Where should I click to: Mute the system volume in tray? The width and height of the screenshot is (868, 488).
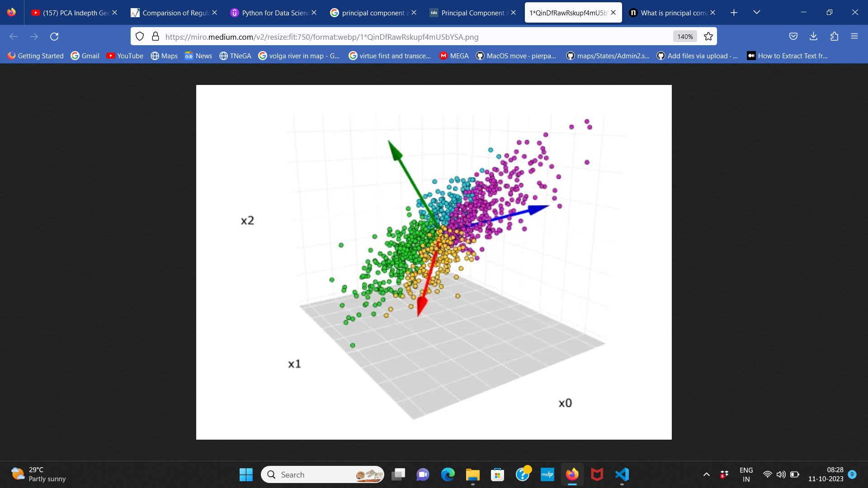point(781,474)
